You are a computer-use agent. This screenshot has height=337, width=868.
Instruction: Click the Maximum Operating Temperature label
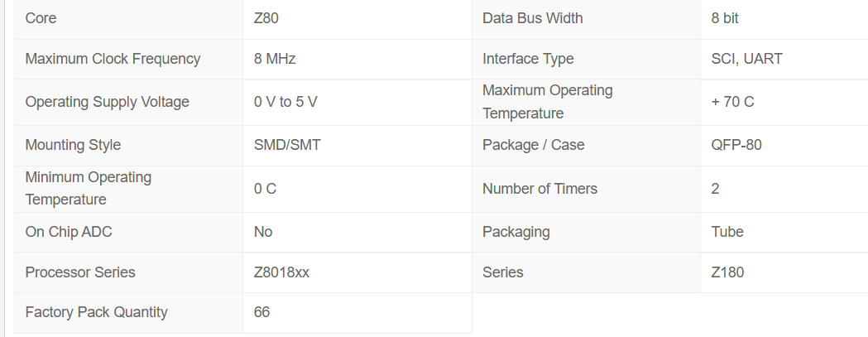tap(548, 102)
